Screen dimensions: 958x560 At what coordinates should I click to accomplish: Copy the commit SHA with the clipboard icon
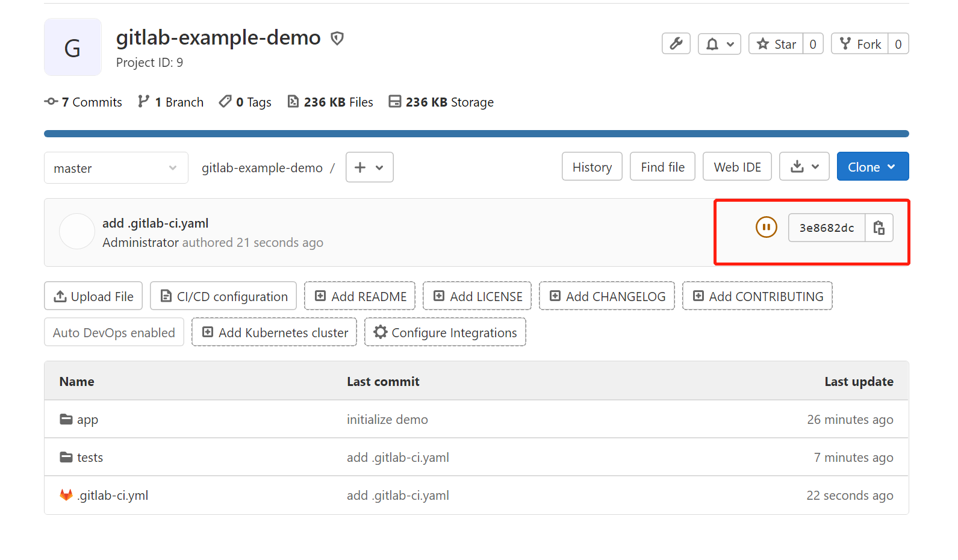[879, 228]
